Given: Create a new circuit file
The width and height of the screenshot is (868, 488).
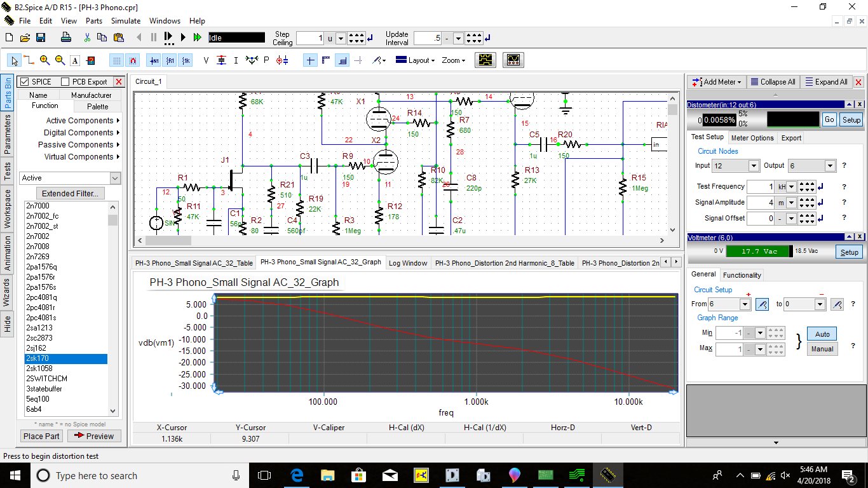Looking at the screenshot, I should click(9, 38).
